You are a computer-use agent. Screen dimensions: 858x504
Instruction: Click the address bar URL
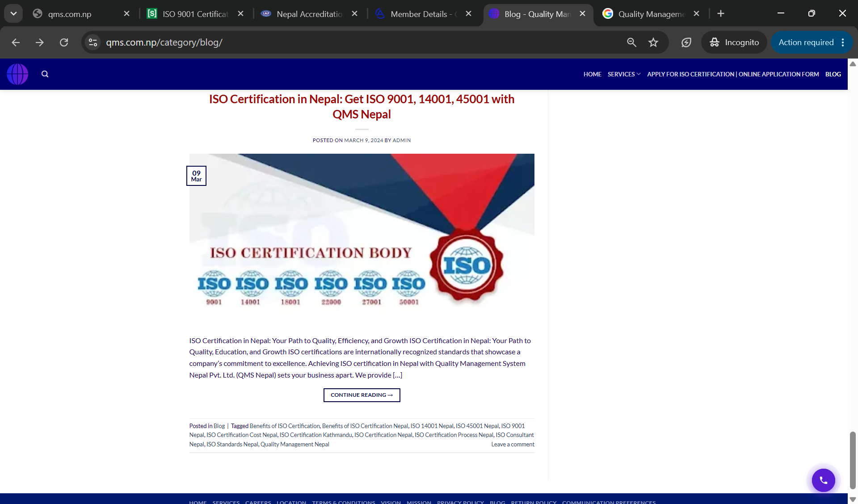click(164, 42)
